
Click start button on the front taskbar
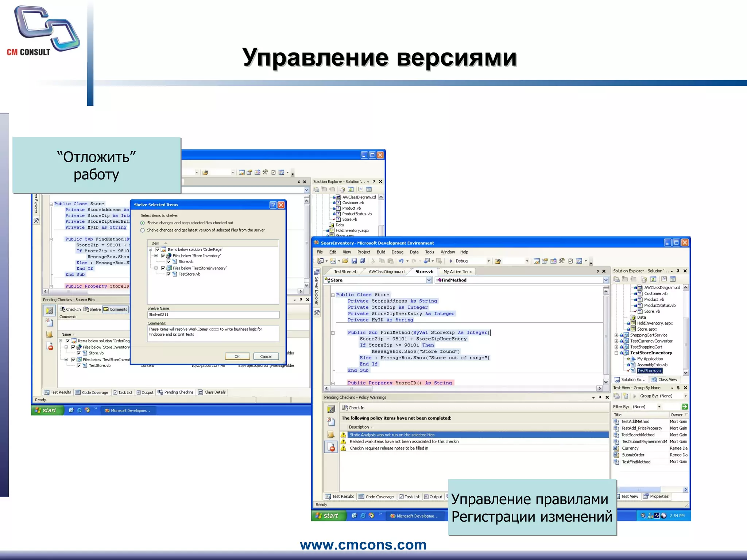328,516
